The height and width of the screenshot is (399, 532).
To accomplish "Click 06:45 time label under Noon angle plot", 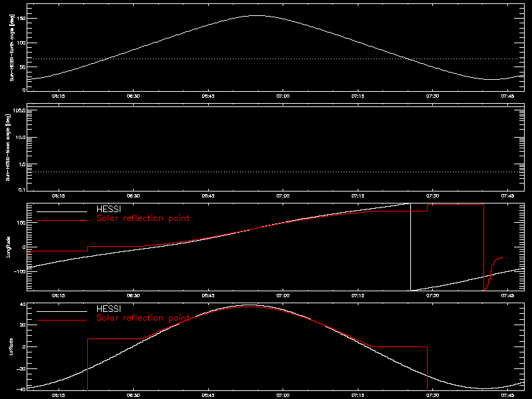I will 208,196.
